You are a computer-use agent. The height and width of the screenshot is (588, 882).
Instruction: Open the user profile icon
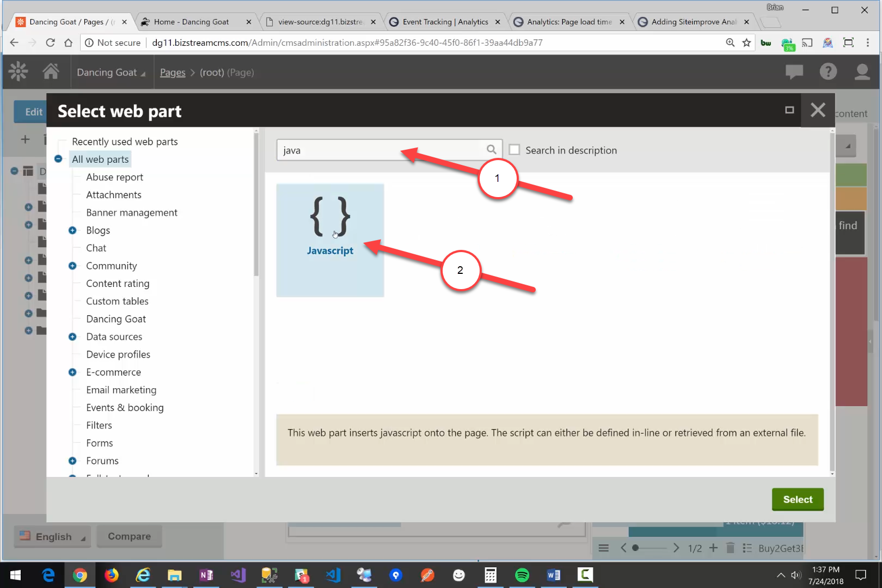pos(862,71)
